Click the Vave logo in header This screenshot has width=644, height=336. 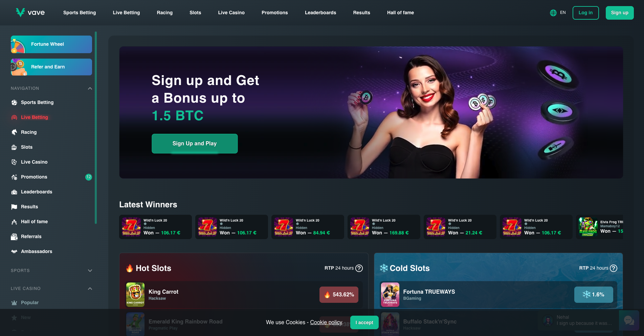tap(30, 13)
